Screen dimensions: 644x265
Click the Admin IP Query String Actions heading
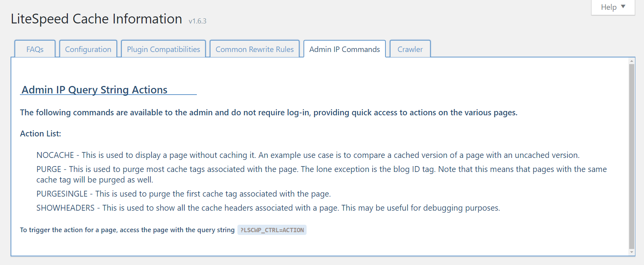click(95, 90)
